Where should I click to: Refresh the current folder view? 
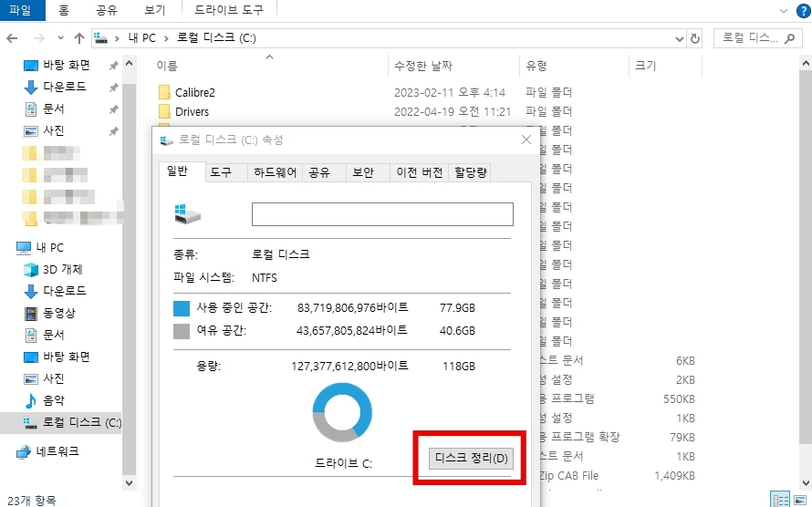click(x=695, y=39)
